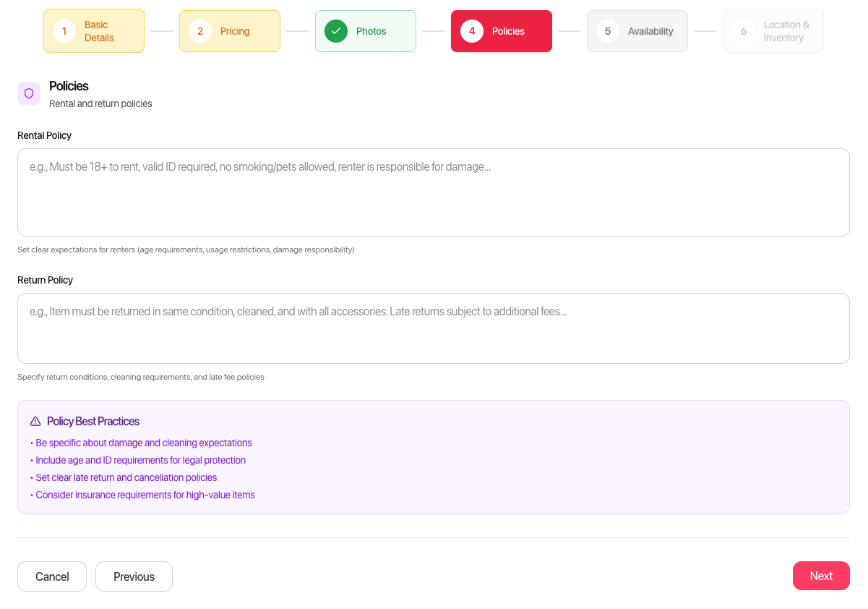Image resolution: width=868 pixels, height=609 pixels.
Task: Proceed with the Next button
Action: coord(821,576)
